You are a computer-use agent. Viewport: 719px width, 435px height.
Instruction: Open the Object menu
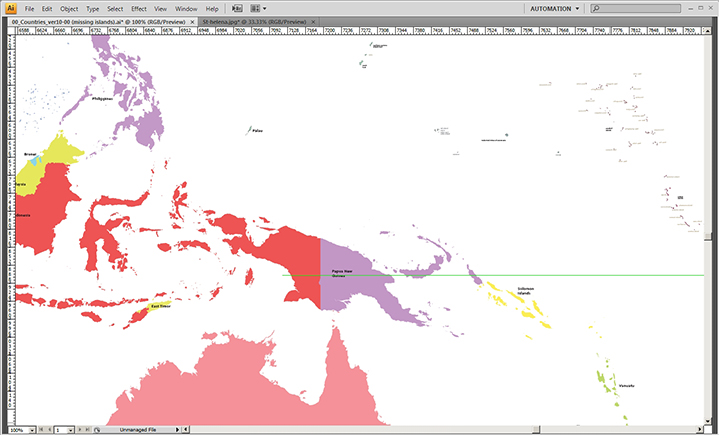pos(68,8)
